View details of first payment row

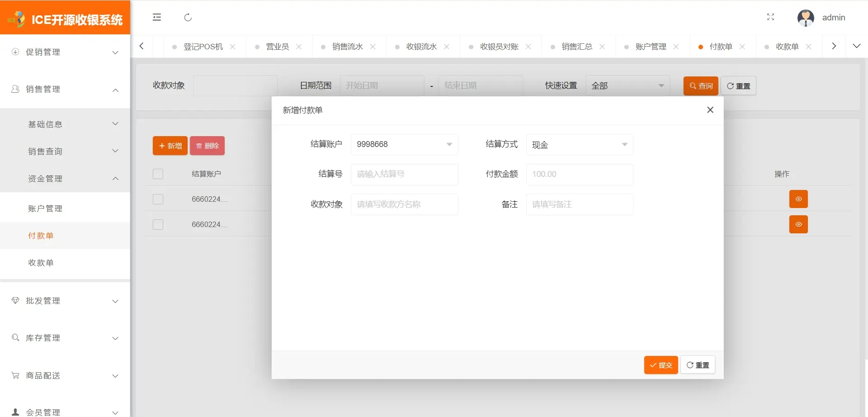(x=798, y=199)
